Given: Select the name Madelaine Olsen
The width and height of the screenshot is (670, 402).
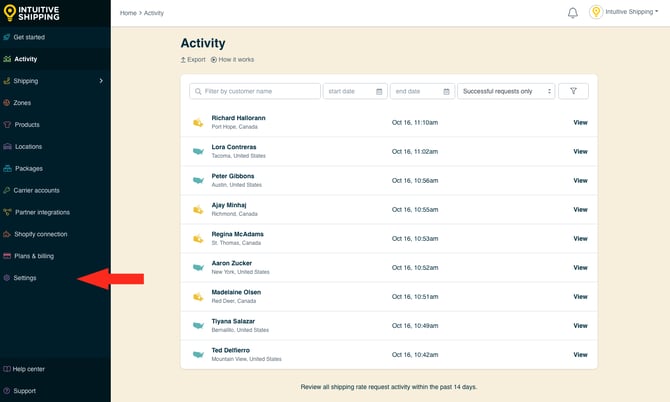Looking at the screenshot, I should click(236, 292).
